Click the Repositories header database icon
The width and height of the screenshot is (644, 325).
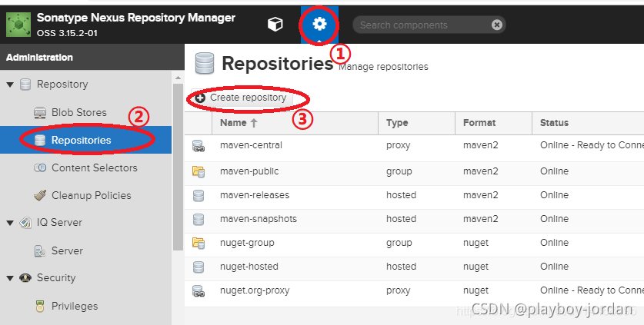(205, 63)
